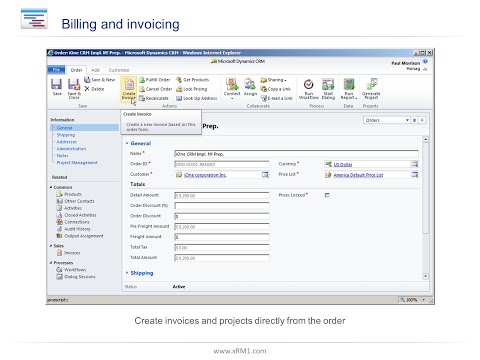Click the Create Invoice ribbon button
The width and height of the screenshot is (480, 360).
click(129, 88)
